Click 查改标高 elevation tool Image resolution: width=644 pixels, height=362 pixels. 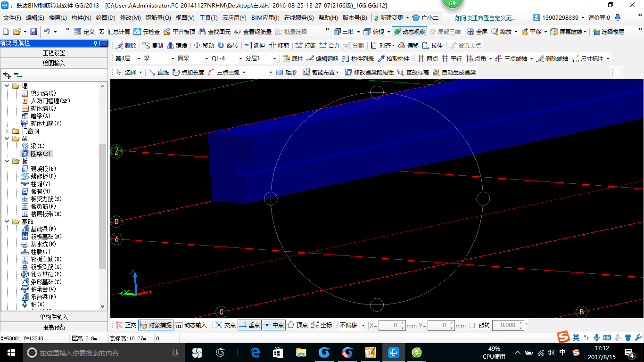click(413, 72)
